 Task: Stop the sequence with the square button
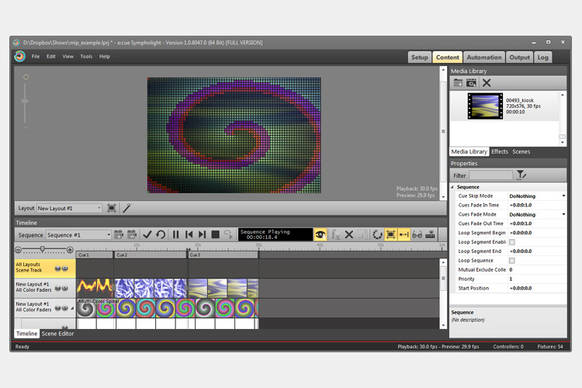(215, 235)
